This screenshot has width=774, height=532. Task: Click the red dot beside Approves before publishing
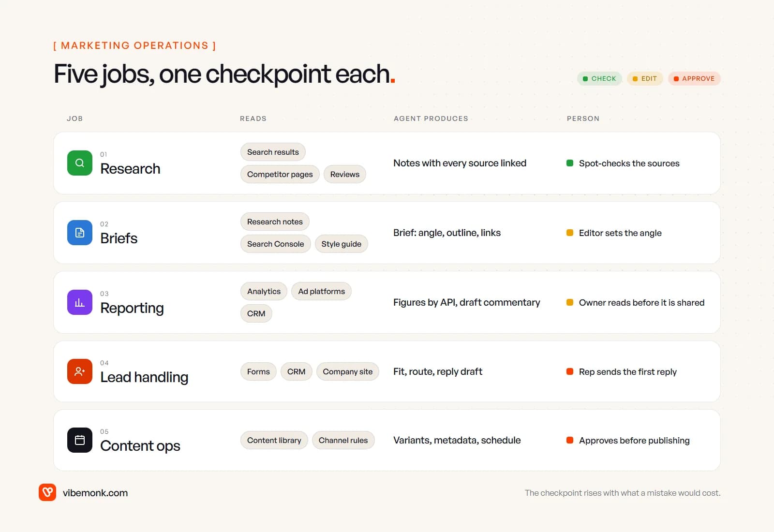[570, 440]
